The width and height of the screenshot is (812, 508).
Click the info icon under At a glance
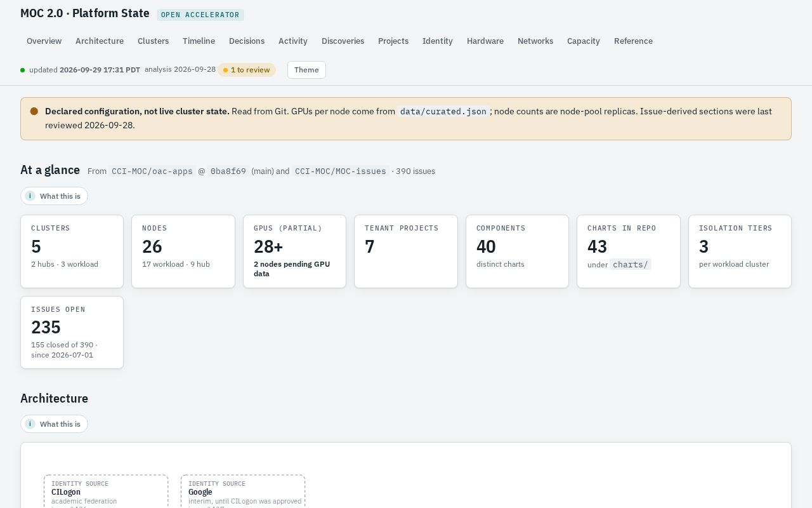click(30, 196)
